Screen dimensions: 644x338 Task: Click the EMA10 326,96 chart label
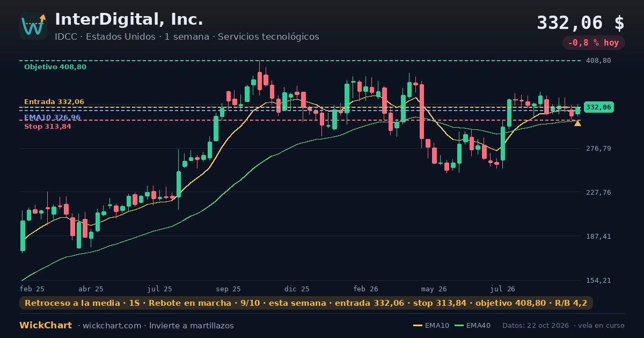[53, 117]
